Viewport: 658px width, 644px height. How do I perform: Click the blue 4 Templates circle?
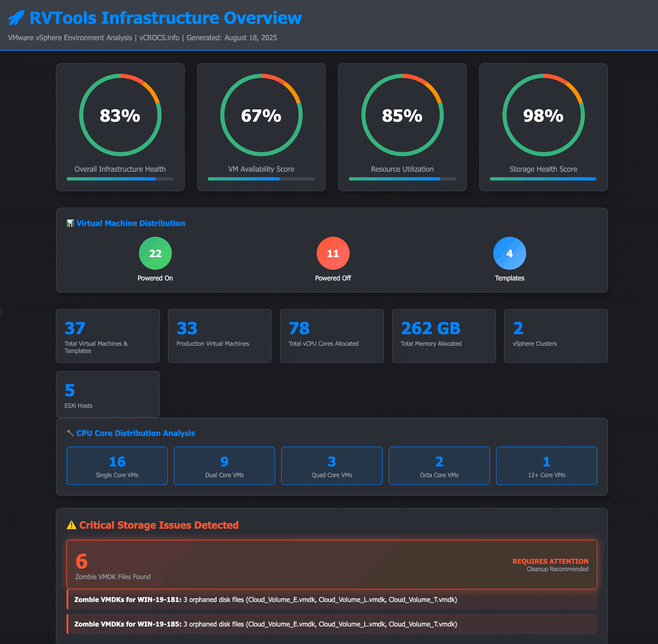click(510, 253)
